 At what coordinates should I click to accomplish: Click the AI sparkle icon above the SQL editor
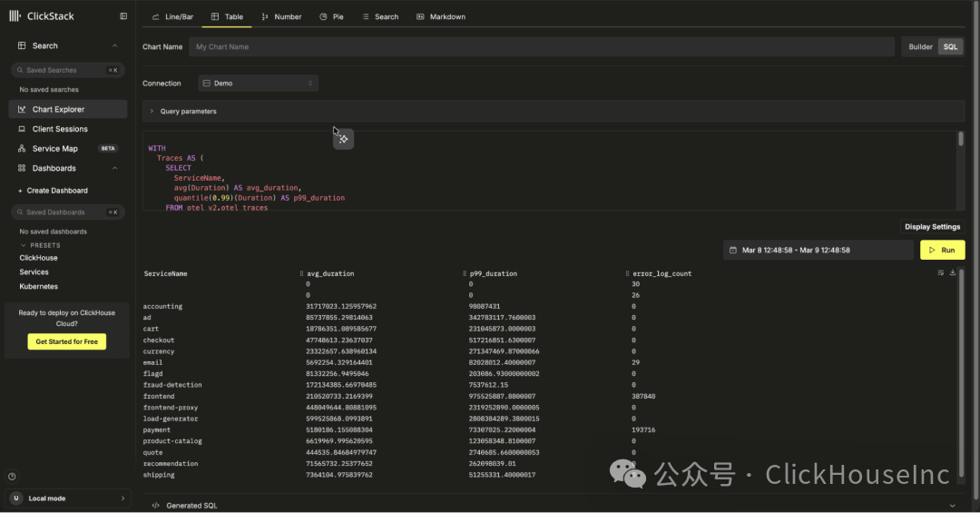[x=343, y=139]
